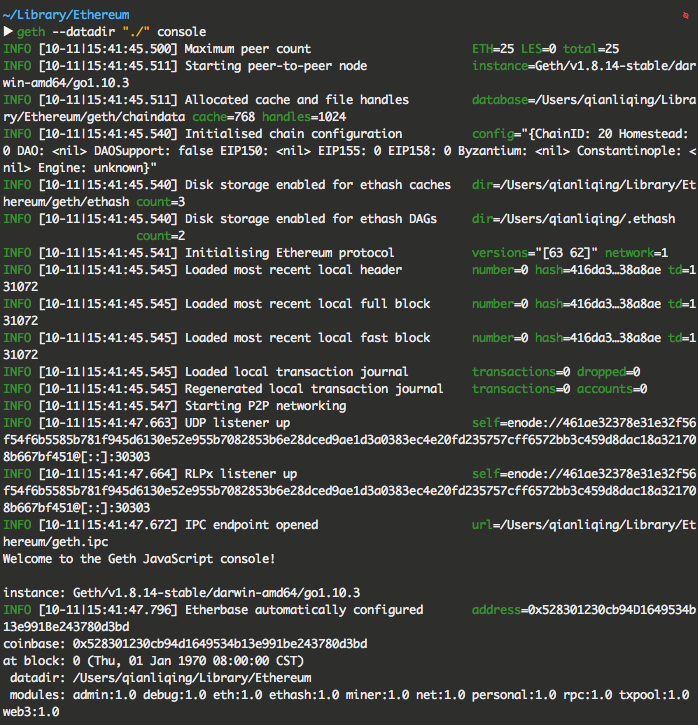This screenshot has width=698, height=725.
Task: Click the ~/Library/Ethereum path at top
Action: click(x=66, y=15)
